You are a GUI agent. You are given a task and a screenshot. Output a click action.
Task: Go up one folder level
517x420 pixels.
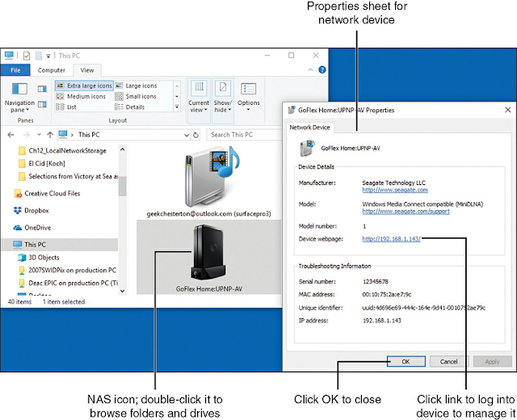point(50,135)
